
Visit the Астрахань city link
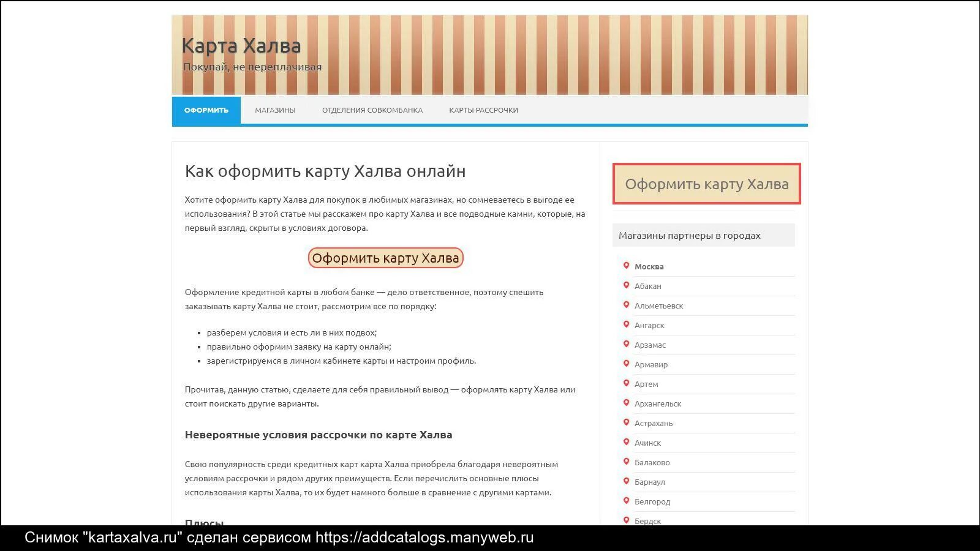pyautogui.click(x=654, y=424)
